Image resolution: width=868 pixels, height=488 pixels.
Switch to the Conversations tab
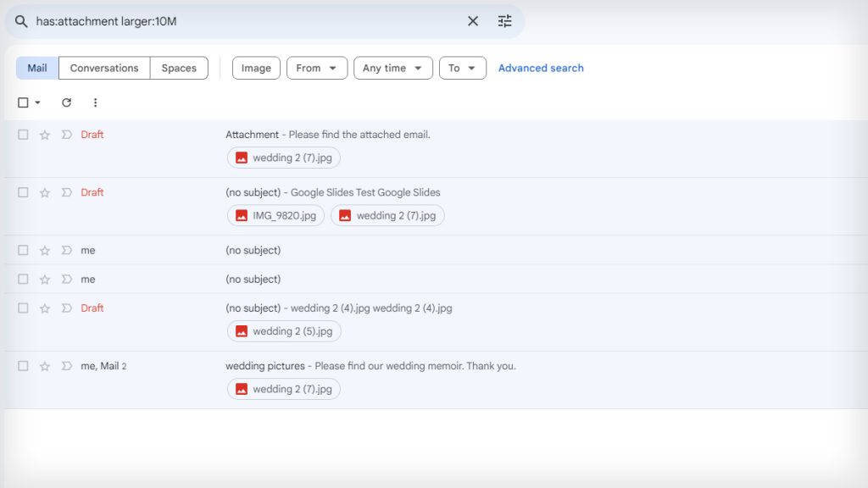(103, 68)
